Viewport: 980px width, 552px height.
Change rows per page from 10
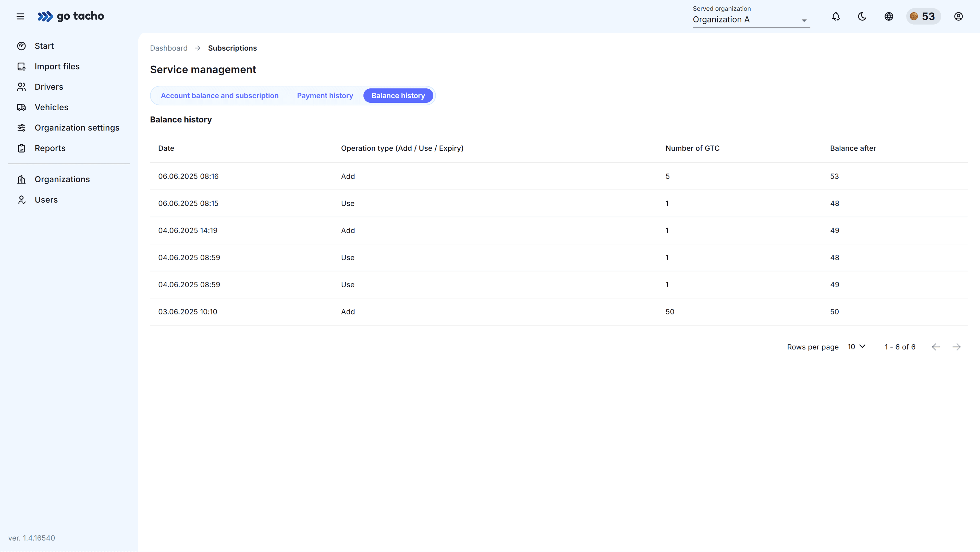856,347
